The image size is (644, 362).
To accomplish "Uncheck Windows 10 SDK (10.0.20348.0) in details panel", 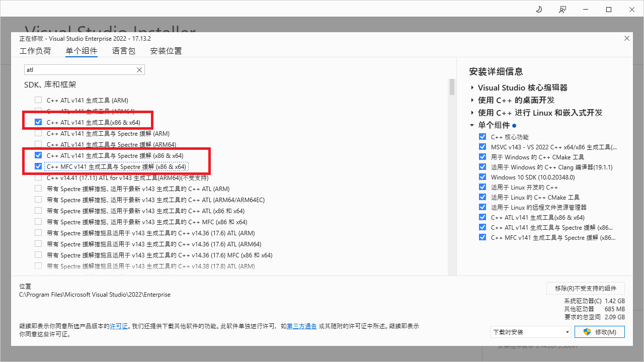I will coord(482,177).
